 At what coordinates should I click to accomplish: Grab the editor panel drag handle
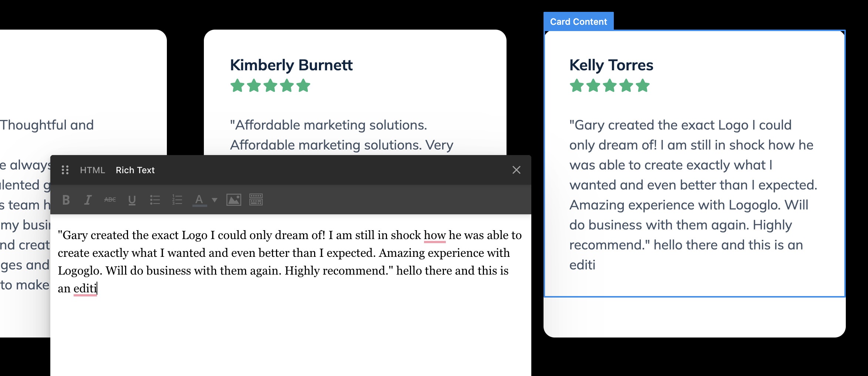[x=65, y=170]
